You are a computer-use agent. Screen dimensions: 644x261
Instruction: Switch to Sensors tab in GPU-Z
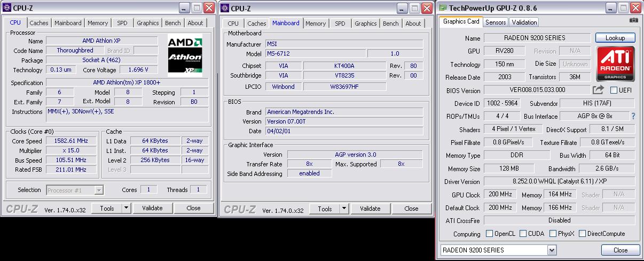496,22
